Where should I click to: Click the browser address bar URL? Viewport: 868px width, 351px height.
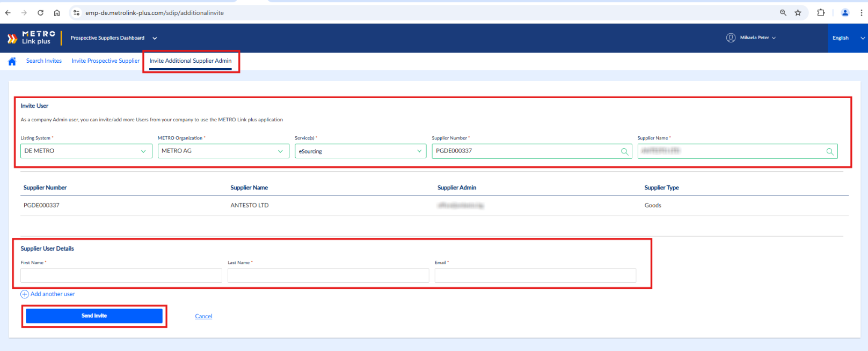point(155,13)
